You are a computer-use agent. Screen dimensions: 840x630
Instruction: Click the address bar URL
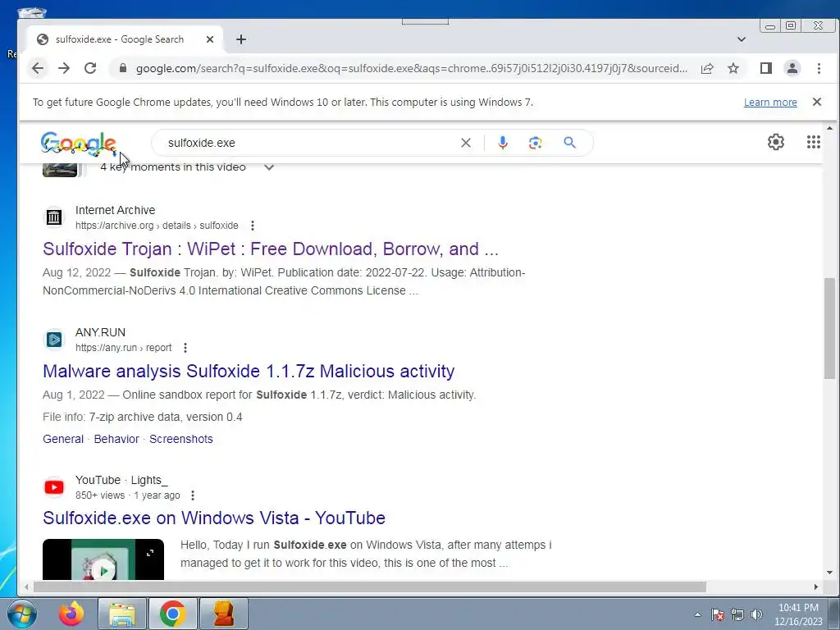412,68
